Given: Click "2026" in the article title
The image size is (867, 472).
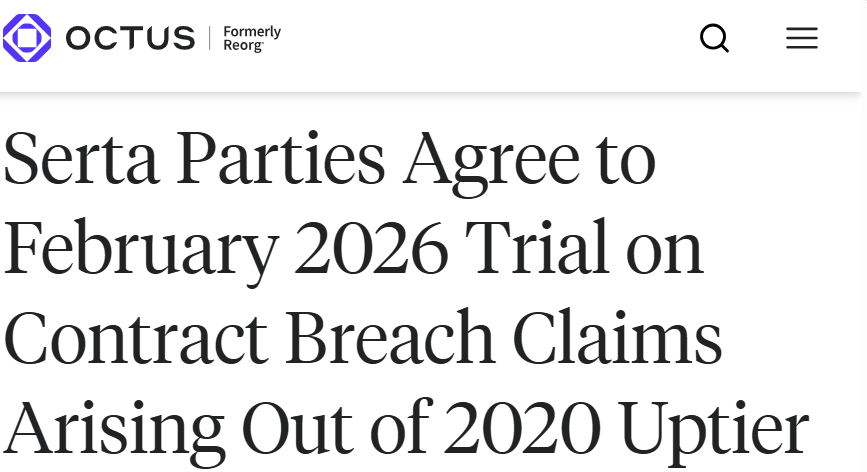Looking at the screenshot, I should (372, 248).
